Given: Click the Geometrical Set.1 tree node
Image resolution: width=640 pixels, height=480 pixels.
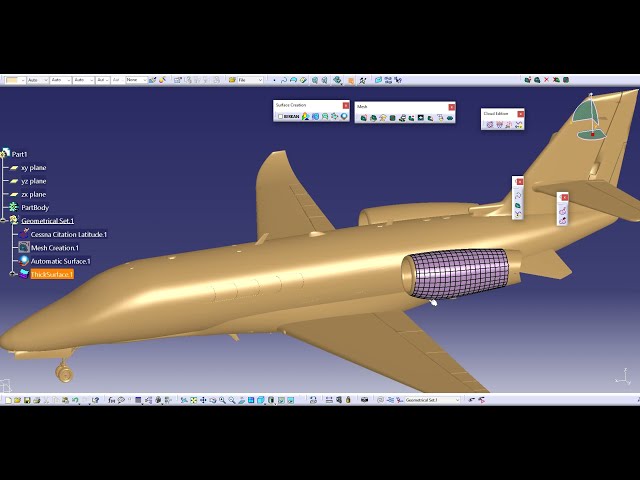Looking at the screenshot, I should (47, 221).
